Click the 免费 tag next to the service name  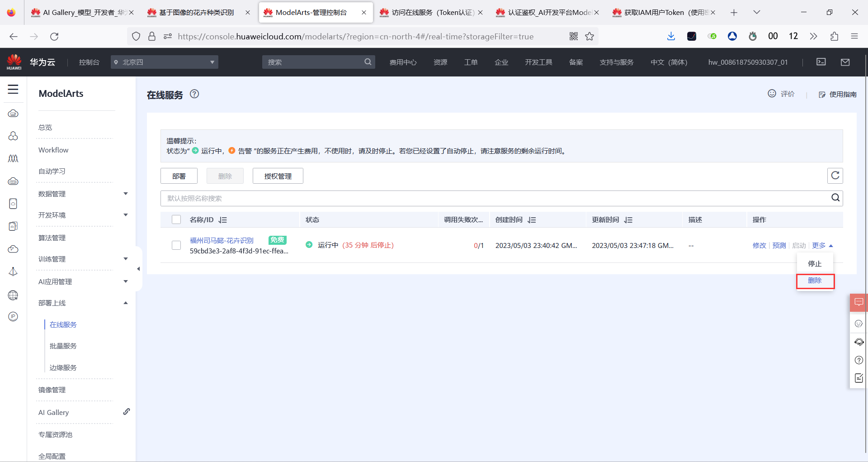(x=277, y=240)
